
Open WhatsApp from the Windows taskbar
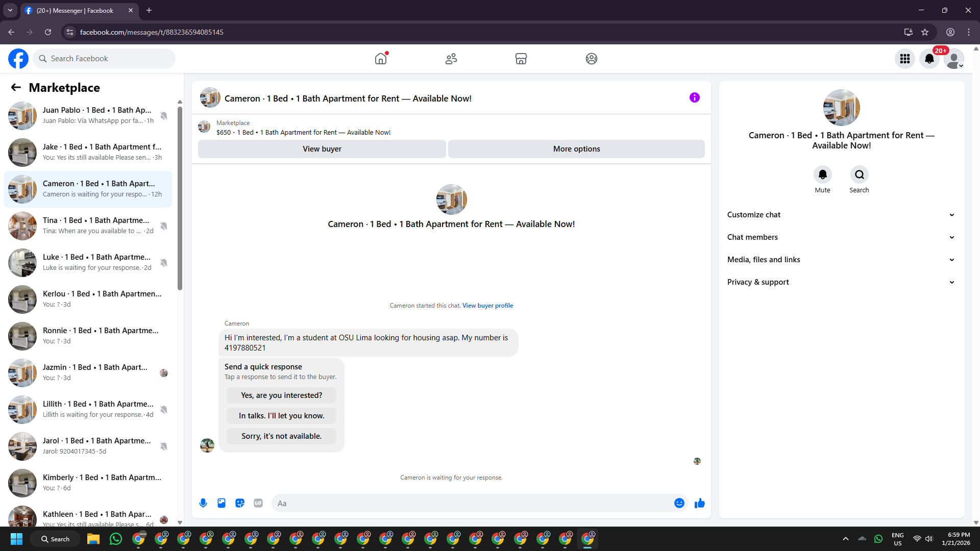pos(116,539)
